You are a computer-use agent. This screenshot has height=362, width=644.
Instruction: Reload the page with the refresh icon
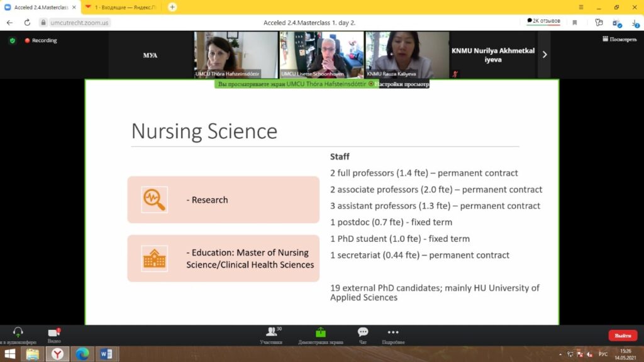point(27,22)
